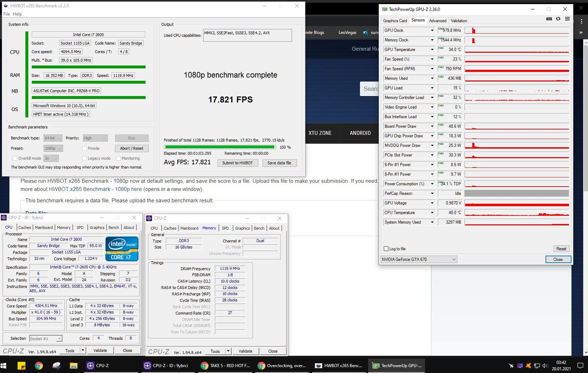Image resolution: width=588 pixels, height=373 pixels.
Task: Open the SPD tab in the Memory CPU-Z window
Action: pos(225,228)
